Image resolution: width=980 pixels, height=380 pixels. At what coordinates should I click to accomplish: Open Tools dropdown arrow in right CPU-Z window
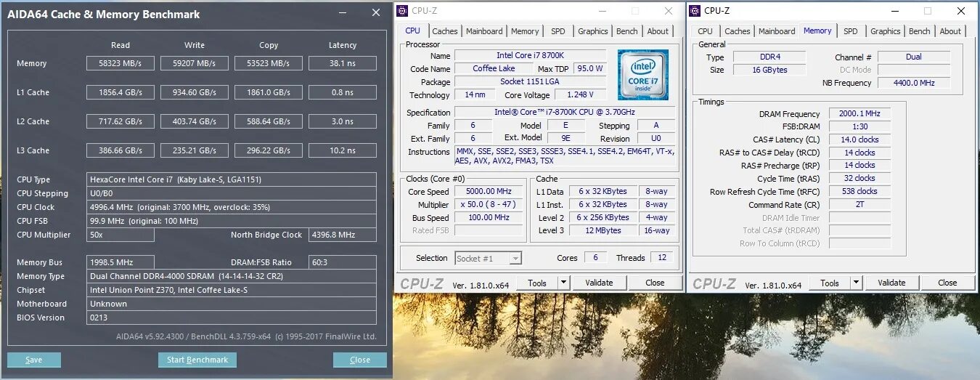856,283
